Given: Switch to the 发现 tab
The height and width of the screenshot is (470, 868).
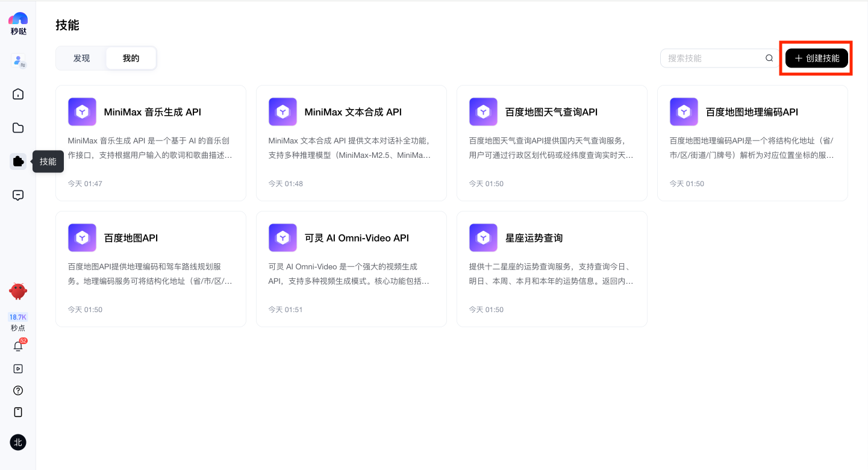Looking at the screenshot, I should (81, 58).
